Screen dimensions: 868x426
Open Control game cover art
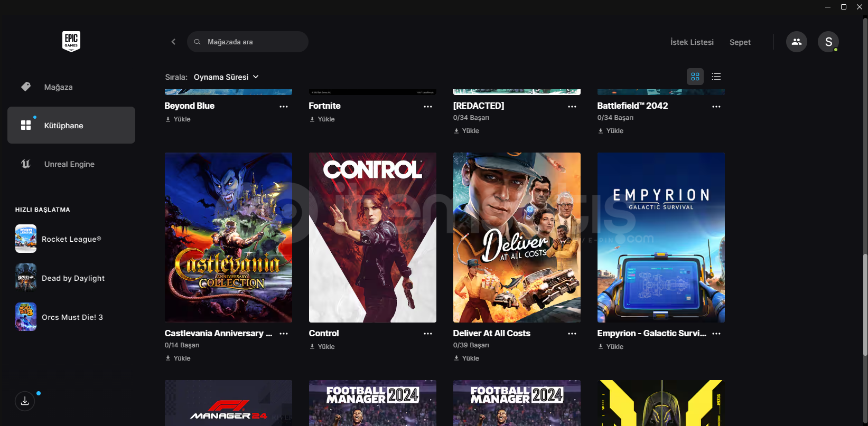pos(372,238)
